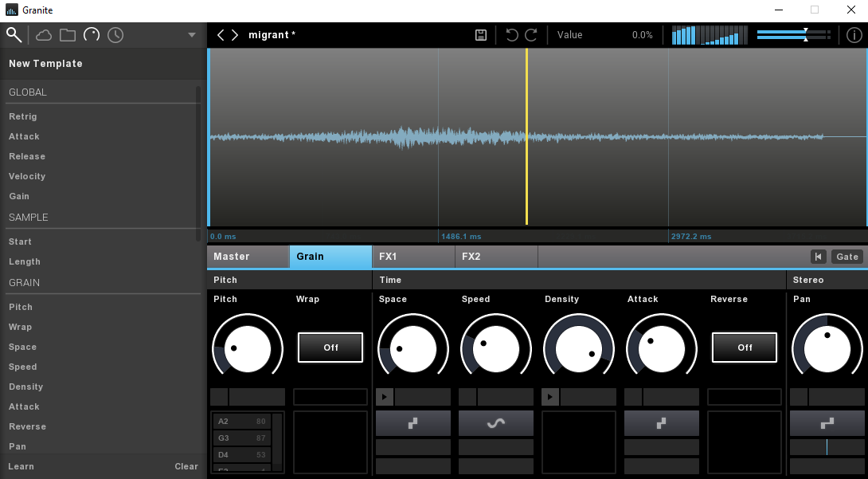Viewport: 868px width, 479px height.
Task: Click the migrant preset name
Action: 272,35
